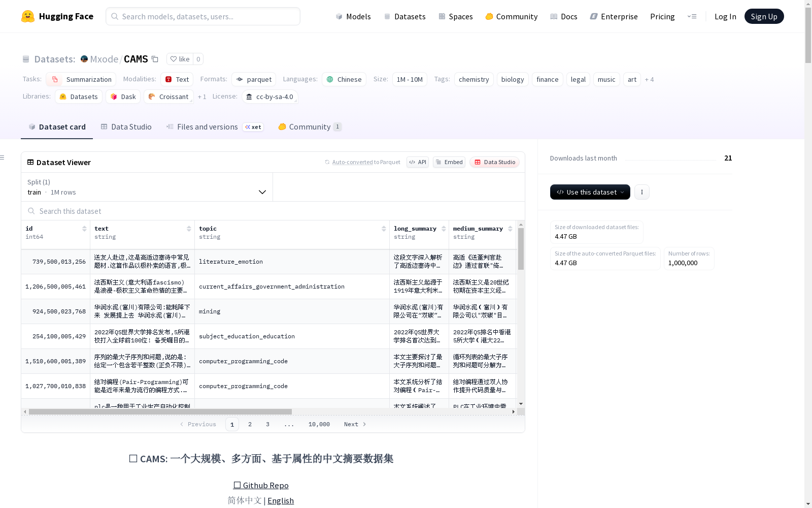The height and width of the screenshot is (508, 812).
Task: Open the Community tab
Action: point(310,127)
